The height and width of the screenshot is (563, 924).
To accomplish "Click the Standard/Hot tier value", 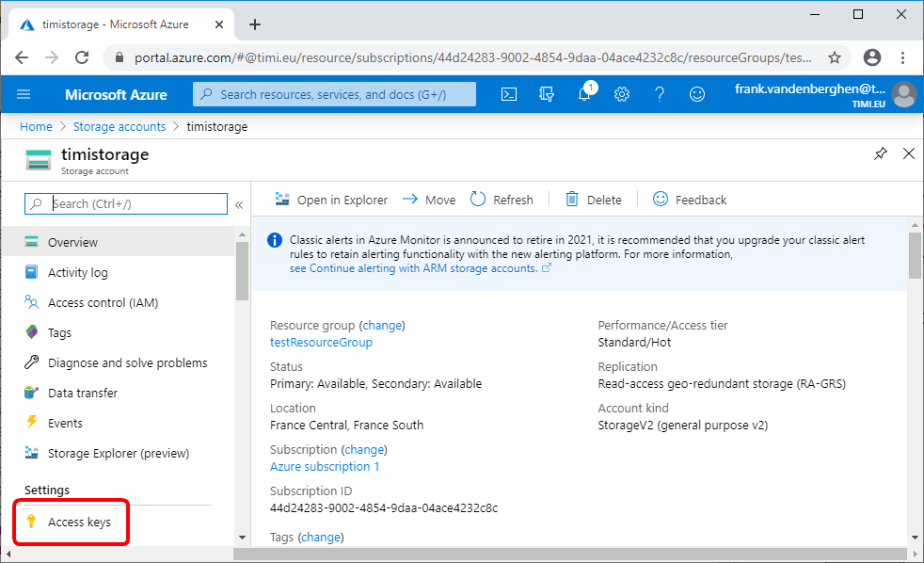I will pyautogui.click(x=634, y=343).
